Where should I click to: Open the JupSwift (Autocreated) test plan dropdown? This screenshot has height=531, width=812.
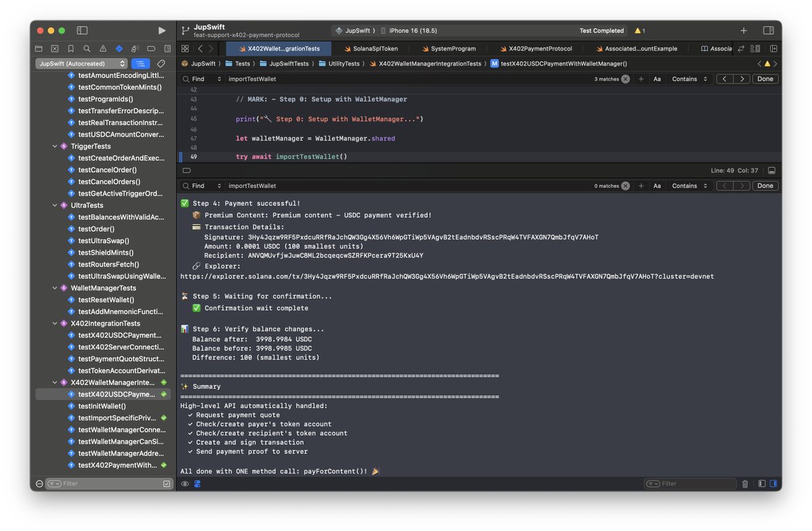[81, 64]
